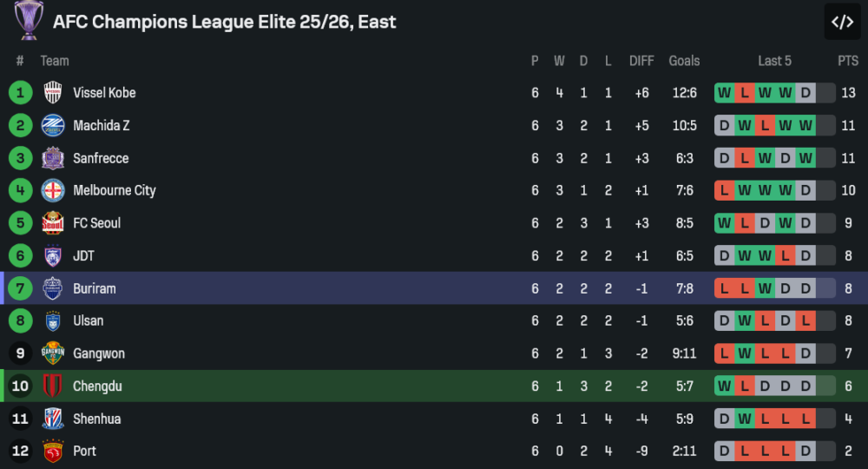868x469 pixels.
Task: Click the Port club crest
Action: point(53,452)
